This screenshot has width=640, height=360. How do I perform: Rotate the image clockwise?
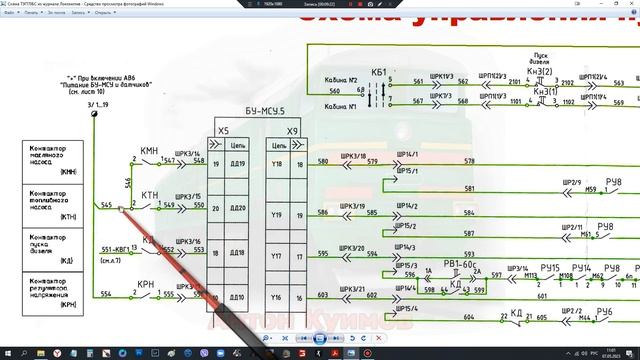pos(364,338)
